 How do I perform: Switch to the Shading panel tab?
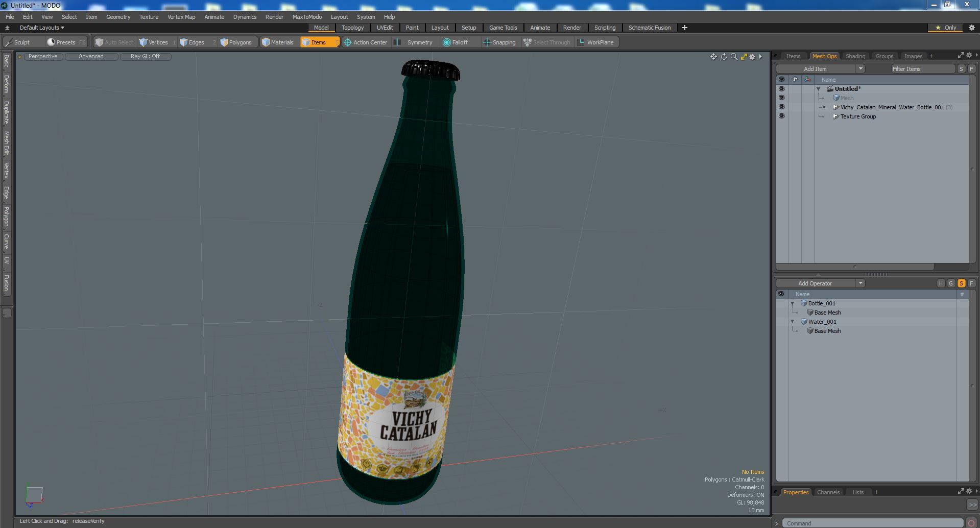coord(855,56)
